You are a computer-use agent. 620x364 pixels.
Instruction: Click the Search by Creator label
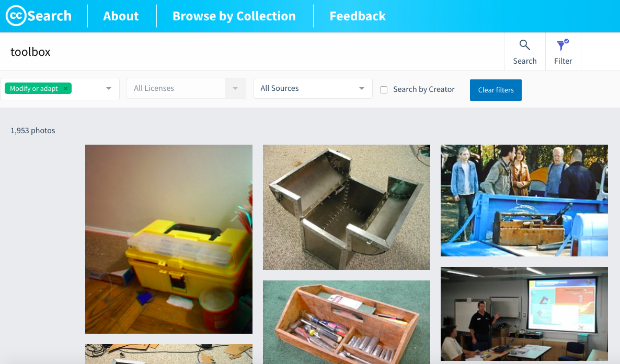click(x=423, y=89)
